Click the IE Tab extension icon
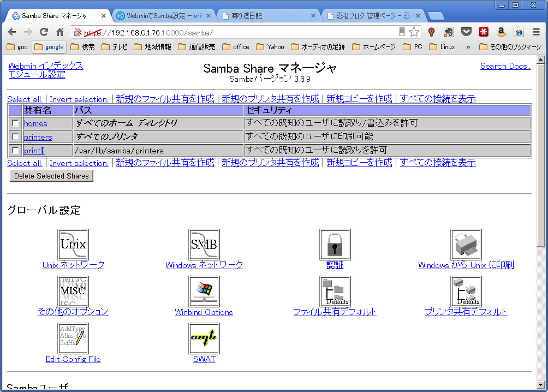The height and width of the screenshot is (392, 548). click(x=519, y=32)
